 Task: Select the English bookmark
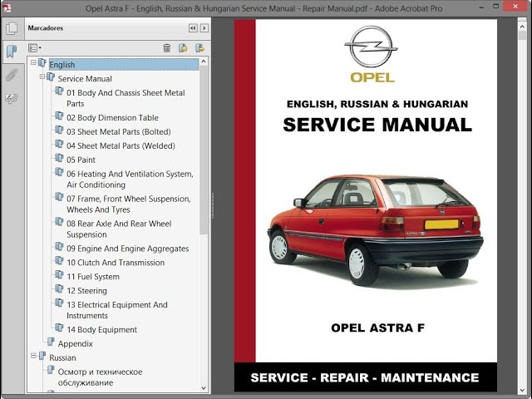62,65
